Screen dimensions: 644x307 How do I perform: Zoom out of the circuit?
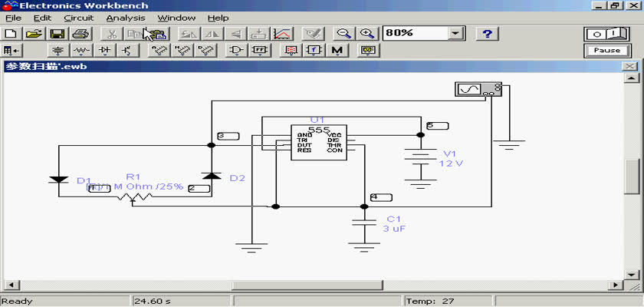pyautogui.click(x=343, y=33)
